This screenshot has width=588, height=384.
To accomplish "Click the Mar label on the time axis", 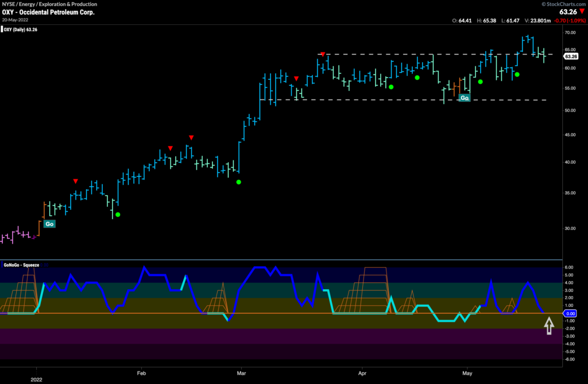I will point(242,373).
